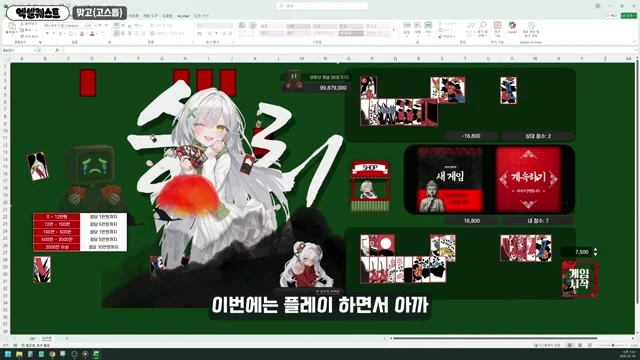
Task: Open the SHOP stall icon
Action: click(370, 186)
